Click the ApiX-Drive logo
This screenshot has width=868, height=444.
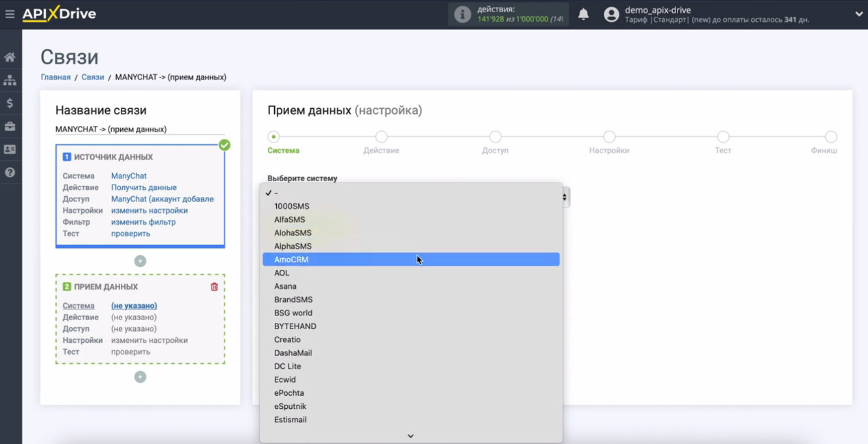point(59,14)
